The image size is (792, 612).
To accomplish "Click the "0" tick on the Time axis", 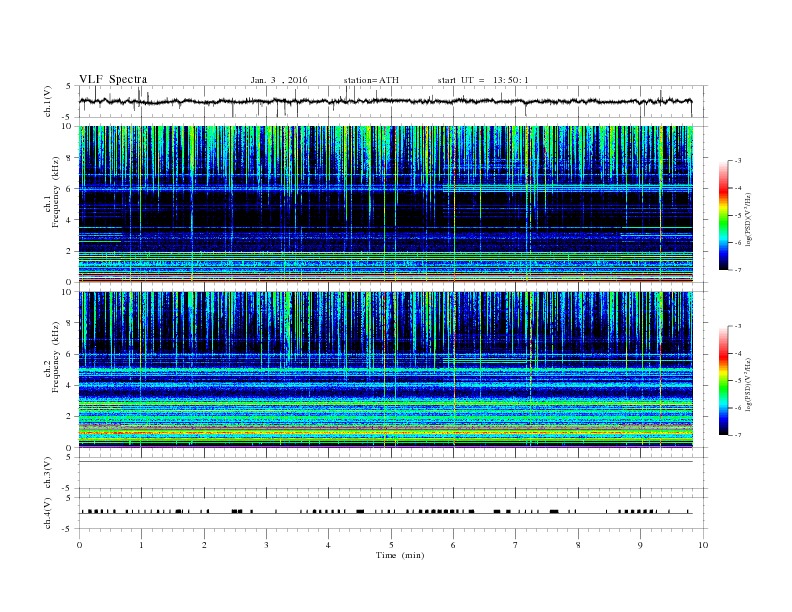I will [x=79, y=545].
